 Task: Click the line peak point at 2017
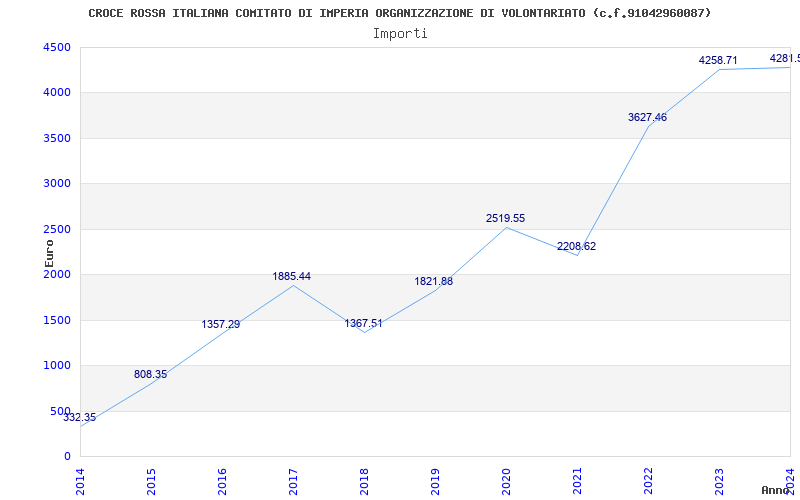coord(293,285)
